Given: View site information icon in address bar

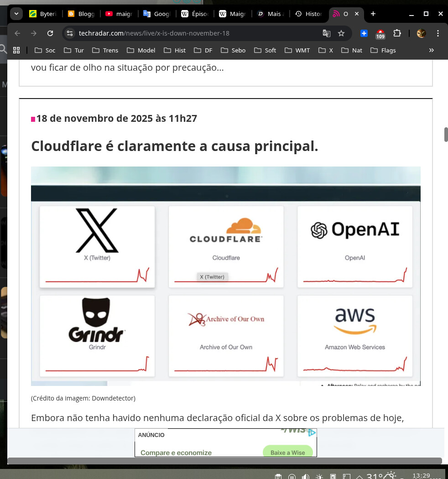Looking at the screenshot, I should [x=70, y=33].
